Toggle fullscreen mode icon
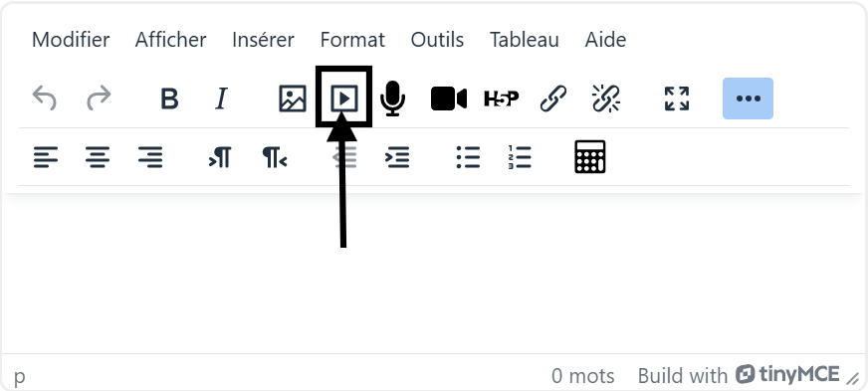 point(677,99)
